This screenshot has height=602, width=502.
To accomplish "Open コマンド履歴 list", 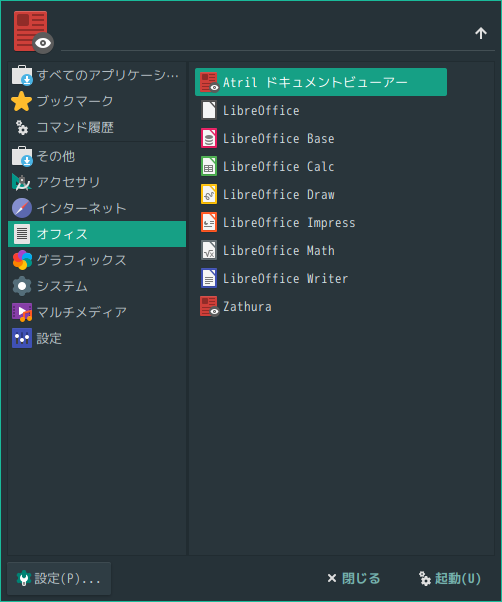I will coord(97,127).
